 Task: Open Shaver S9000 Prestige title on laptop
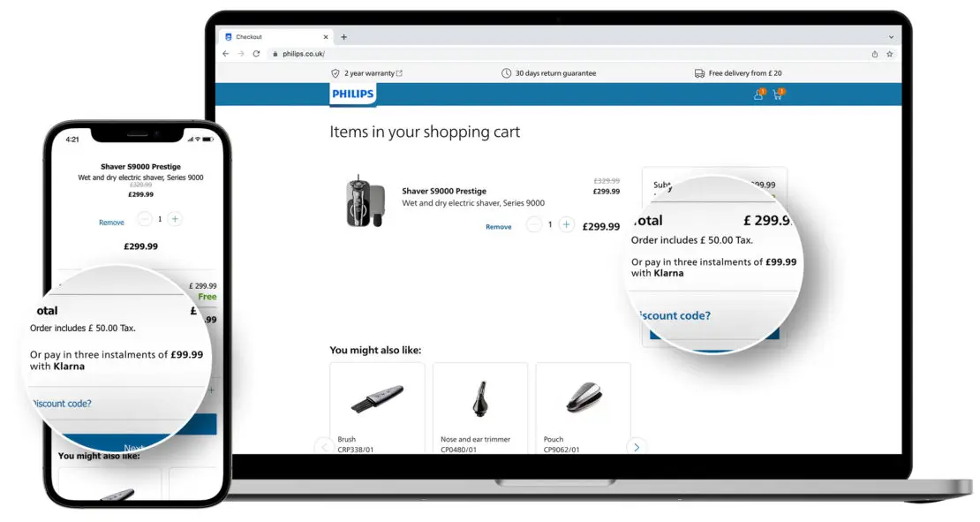click(x=444, y=191)
